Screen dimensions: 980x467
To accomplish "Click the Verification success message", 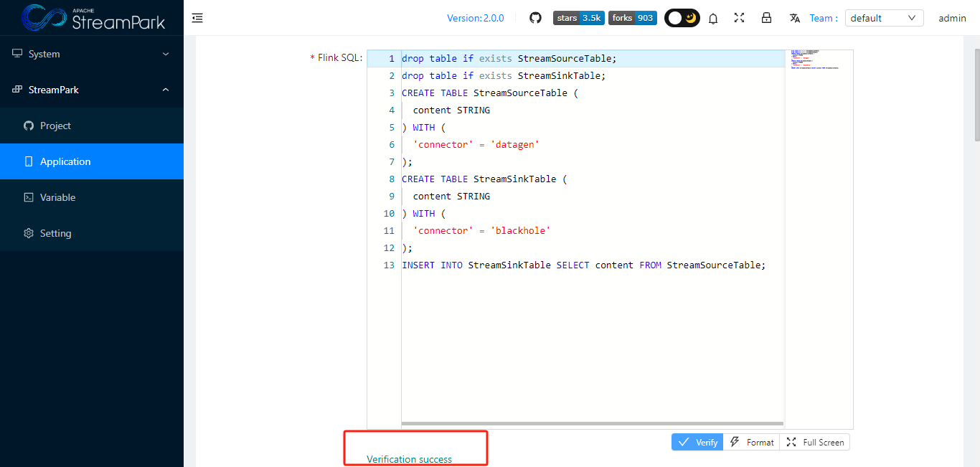I will 410,459.
